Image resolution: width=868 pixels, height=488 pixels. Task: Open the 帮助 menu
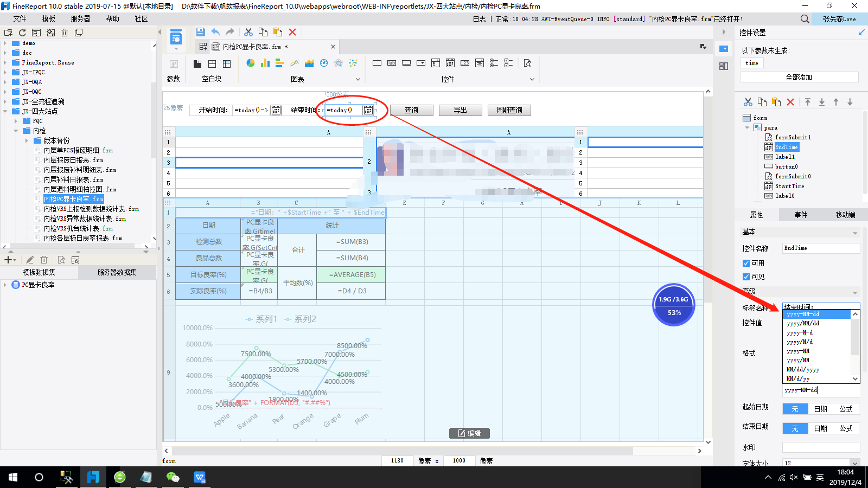pos(113,18)
